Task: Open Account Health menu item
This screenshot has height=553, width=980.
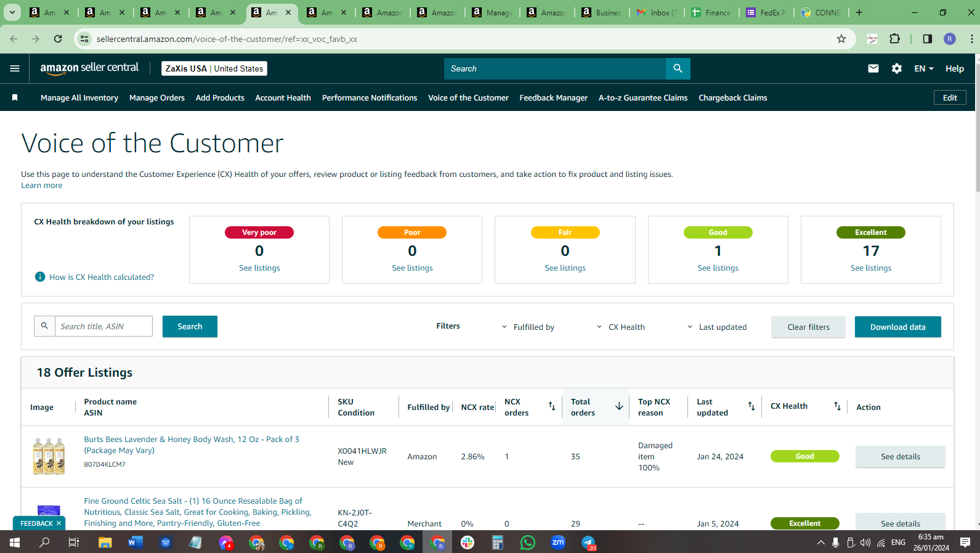Action: (x=283, y=97)
